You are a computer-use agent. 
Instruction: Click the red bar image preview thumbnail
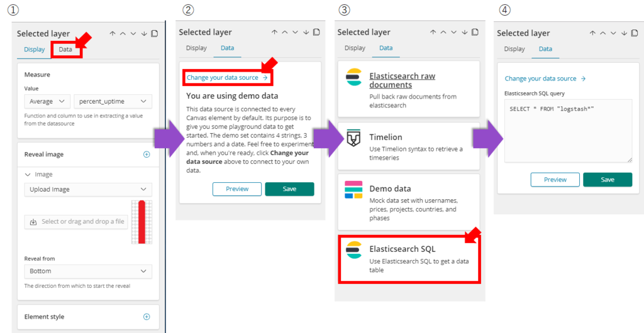coord(142,222)
